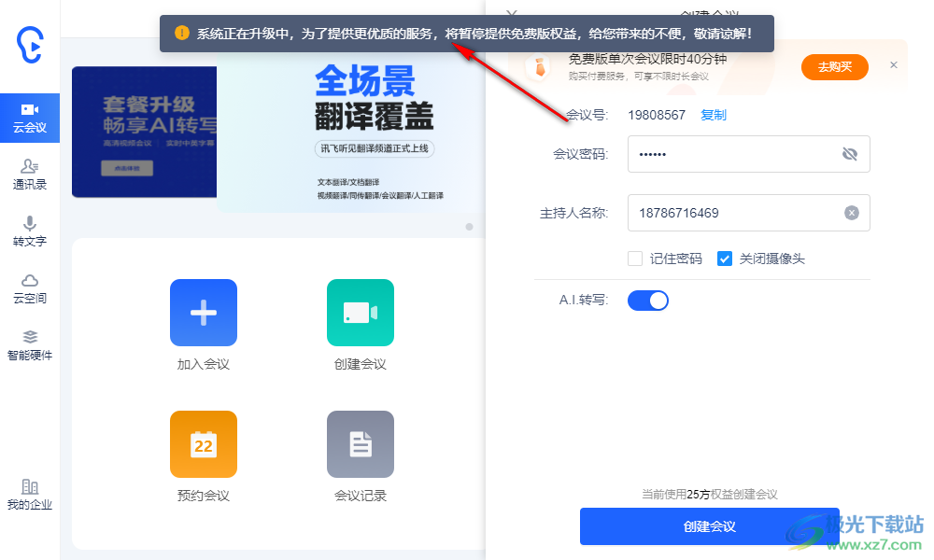Open the 云空间 cloud space tab
The height and width of the screenshot is (560, 934).
[30, 288]
